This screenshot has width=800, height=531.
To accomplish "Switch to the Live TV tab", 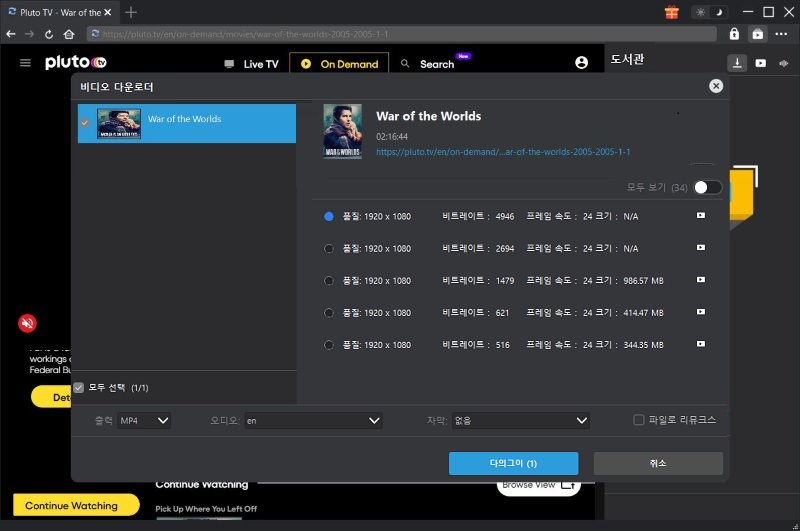I will point(252,64).
